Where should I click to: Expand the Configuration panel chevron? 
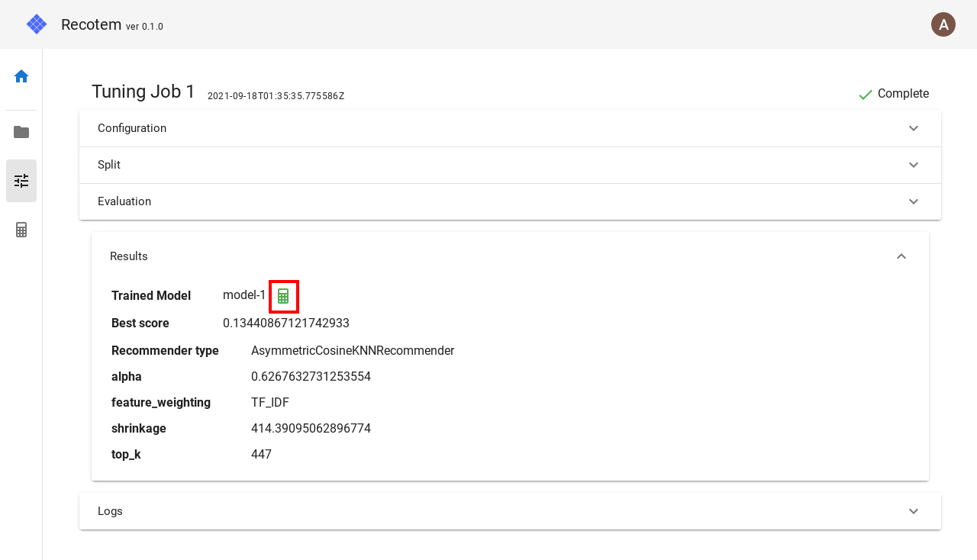914,128
